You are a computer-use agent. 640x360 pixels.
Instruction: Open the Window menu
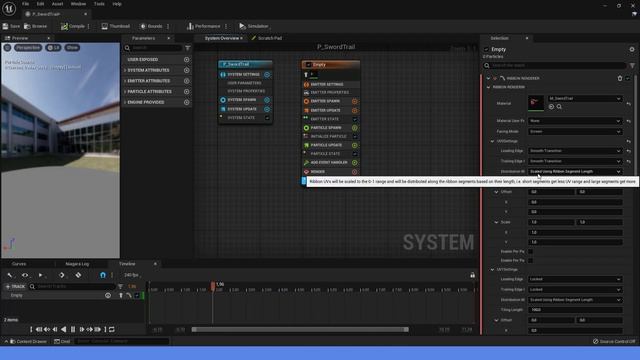pos(78,4)
